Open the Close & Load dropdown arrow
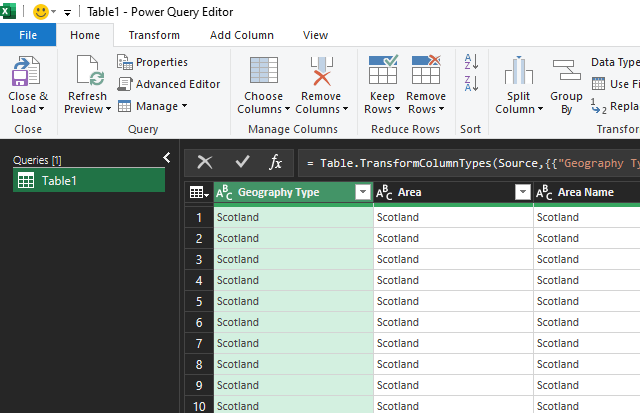 point(41,109)
